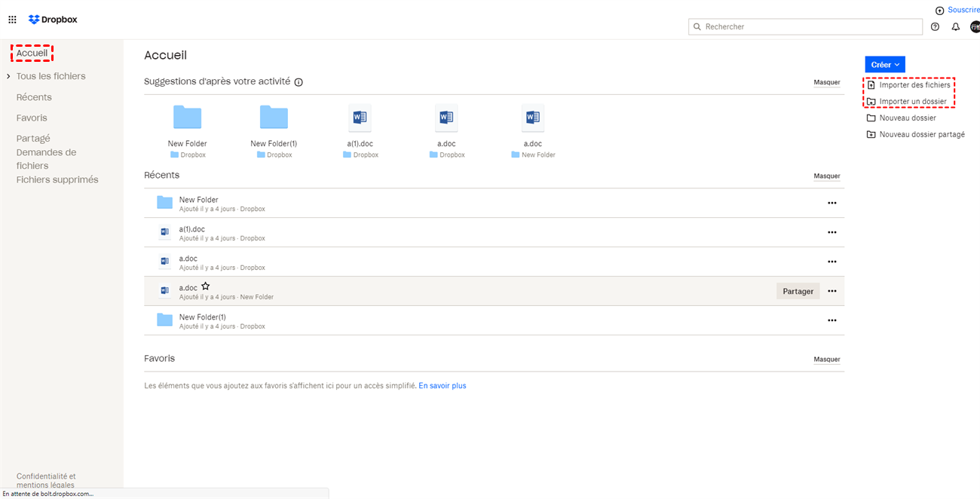Click the info icon beside suggestions heading

[x=299, y=82]
